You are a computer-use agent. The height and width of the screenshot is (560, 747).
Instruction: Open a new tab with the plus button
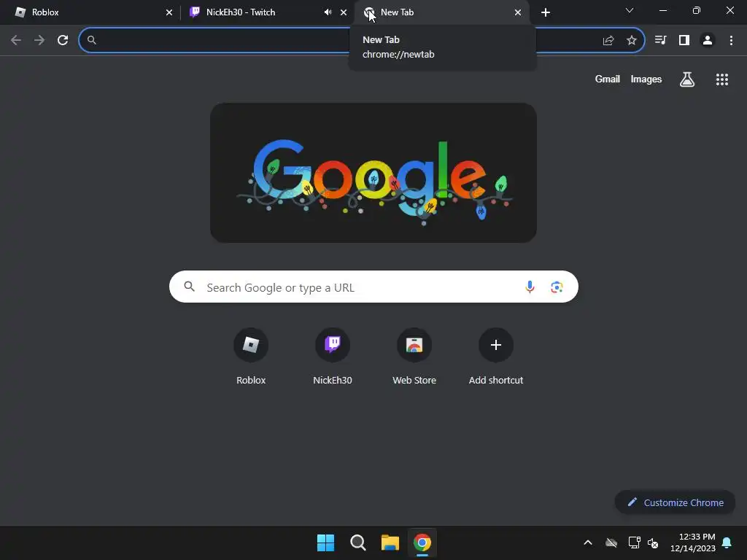[x=546, y=12]
